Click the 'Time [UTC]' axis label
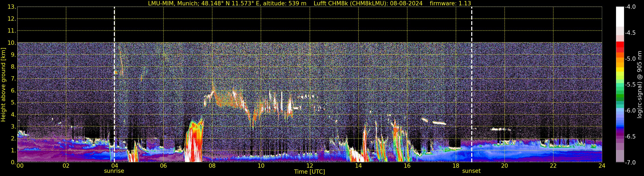This screenshot has height=176, width=644. (310, 172)
